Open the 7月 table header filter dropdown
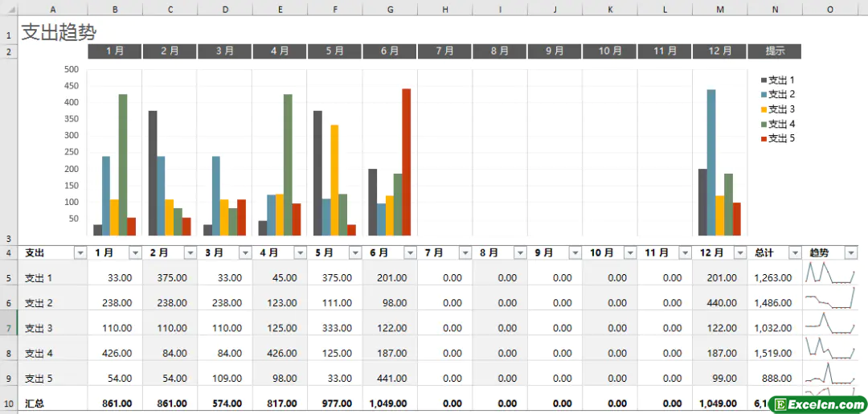Viewport: 868px width, 414px height. (x=465, y=253)
